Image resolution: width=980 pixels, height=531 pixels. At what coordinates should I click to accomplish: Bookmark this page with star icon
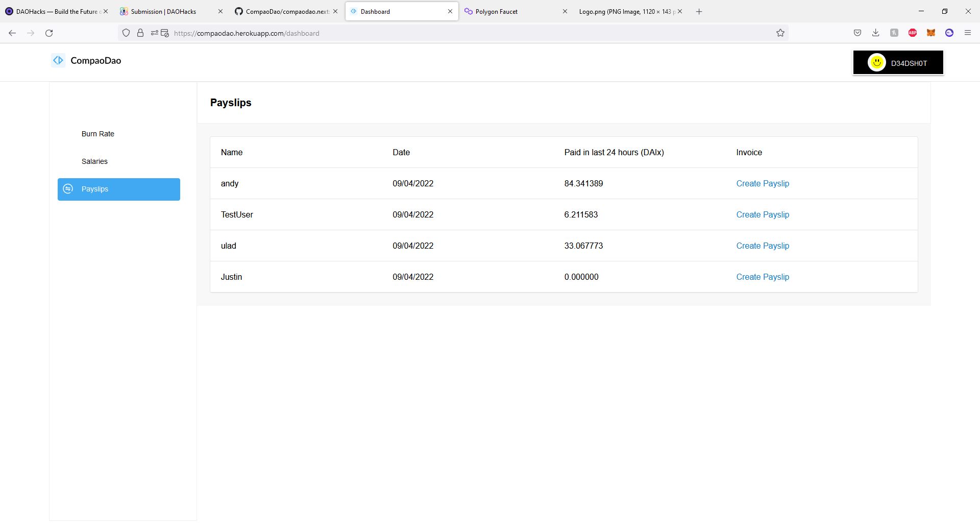[780, 33]
